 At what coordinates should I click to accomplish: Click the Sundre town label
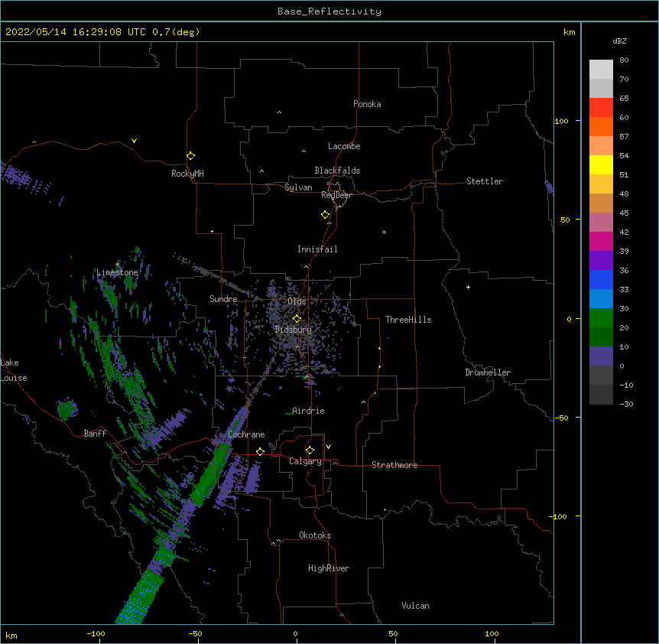(x=223, y=299)
